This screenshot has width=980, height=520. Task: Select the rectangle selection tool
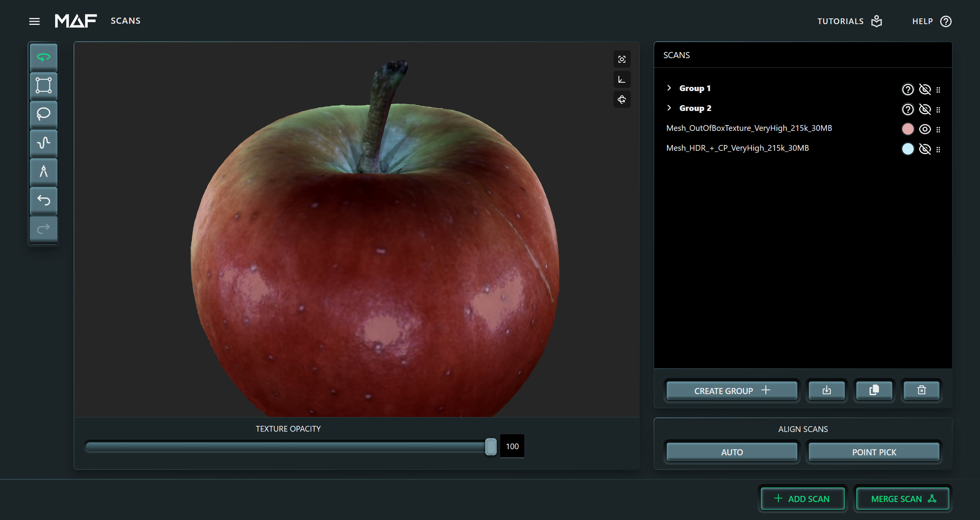44,85
